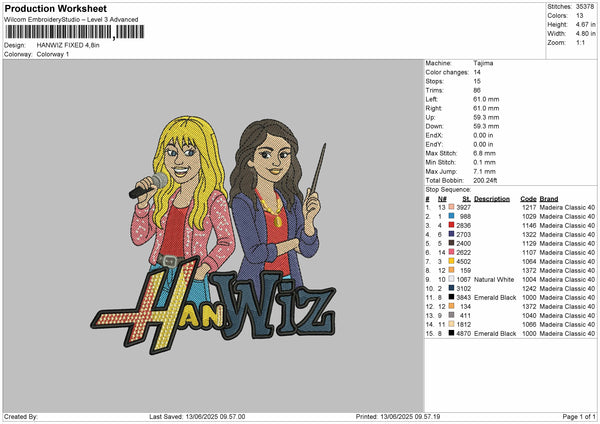Click the 'N#' column header
The width and height of the screenshot is (600, 424).
tap(442, 199)
